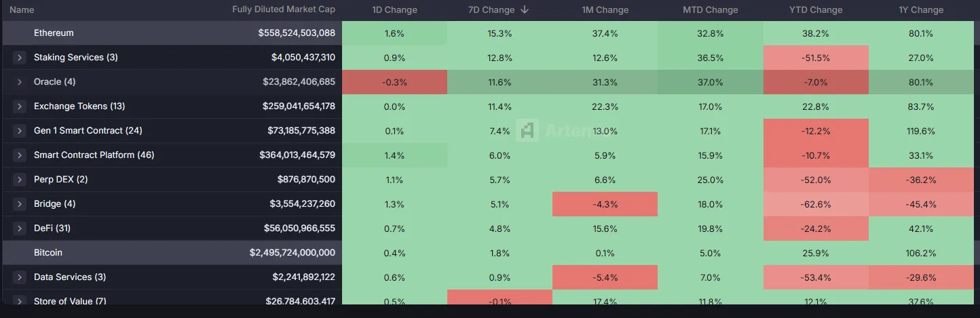Toggle the Perp DEX (2) expand arrow
The width and height of the screenshot is (980, 318).
pos(19,180)
